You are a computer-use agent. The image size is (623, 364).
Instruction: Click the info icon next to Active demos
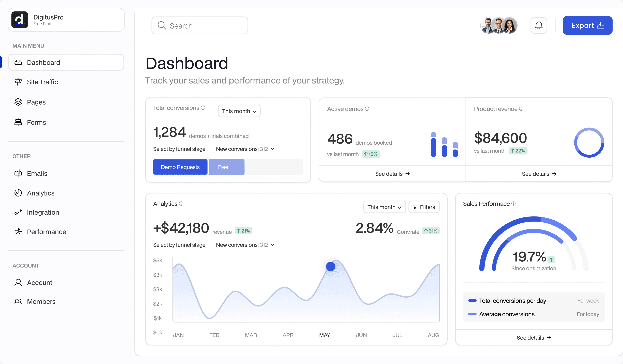pyautogui.click(x=367, y=109)
